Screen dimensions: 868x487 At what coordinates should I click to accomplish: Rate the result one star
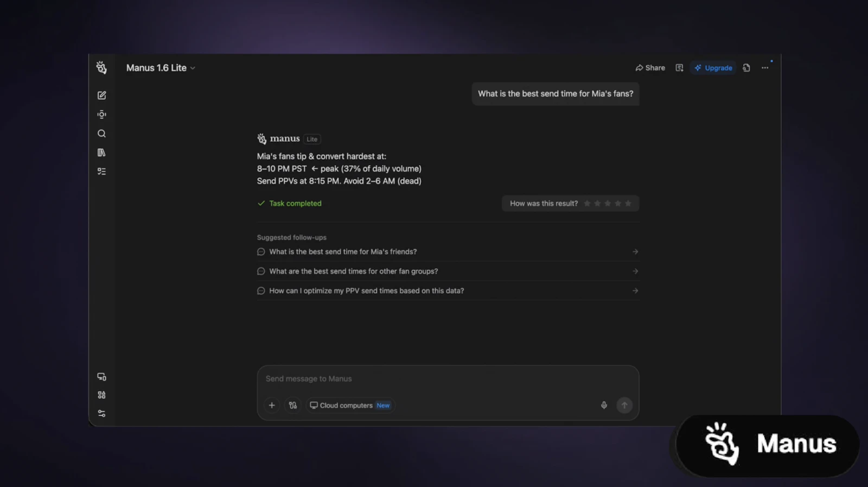click(587, 204)
